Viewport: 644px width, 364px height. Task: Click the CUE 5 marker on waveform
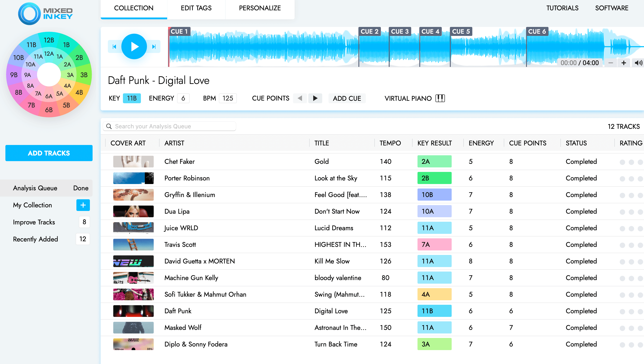pos(461,31)
